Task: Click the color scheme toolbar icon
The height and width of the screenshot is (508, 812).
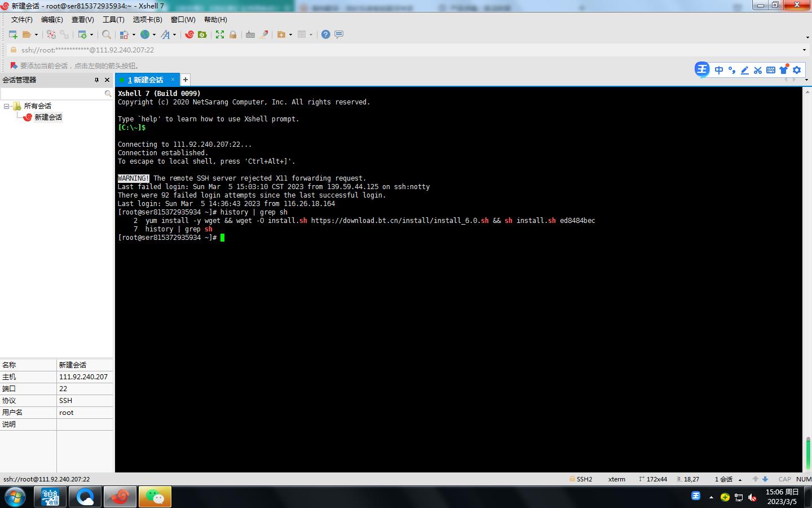Action: point(124,34)
